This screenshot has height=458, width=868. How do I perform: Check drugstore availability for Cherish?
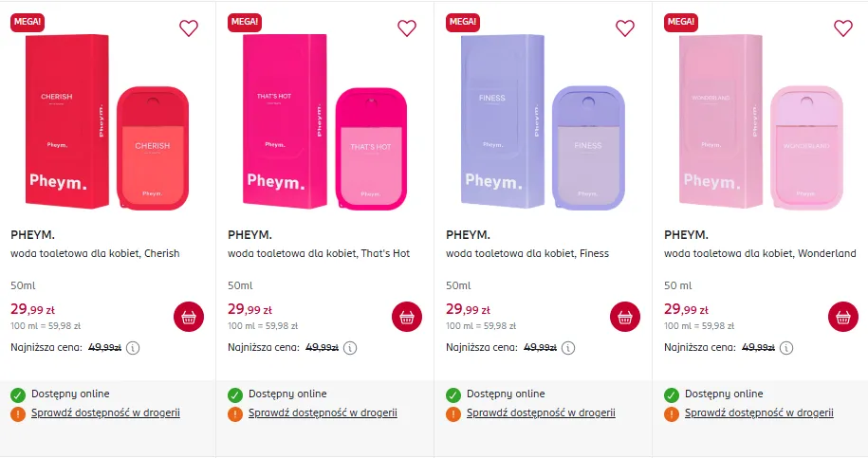(x=105, y=413)
